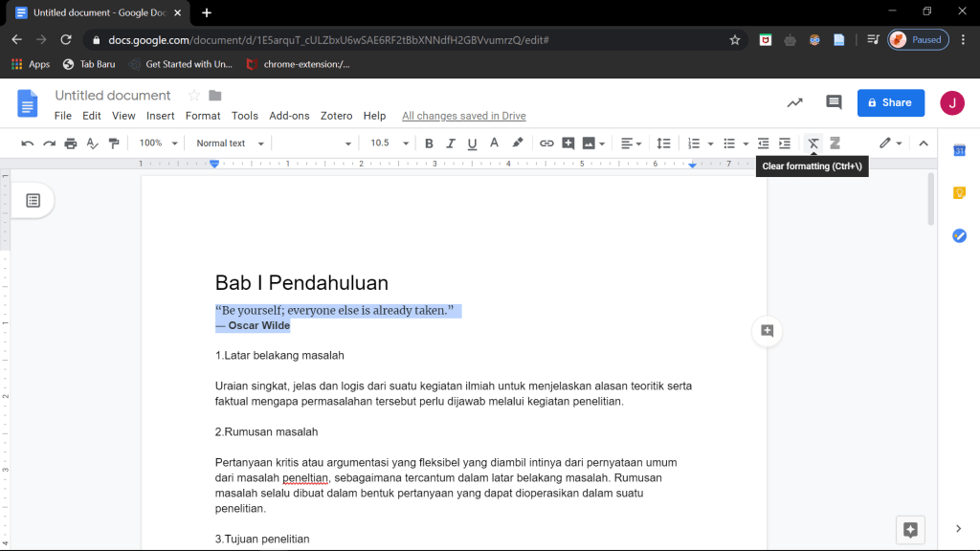Expand the font size 10.5 dropdown
This screenshot has width=980, height=551.
coord(390,143)
